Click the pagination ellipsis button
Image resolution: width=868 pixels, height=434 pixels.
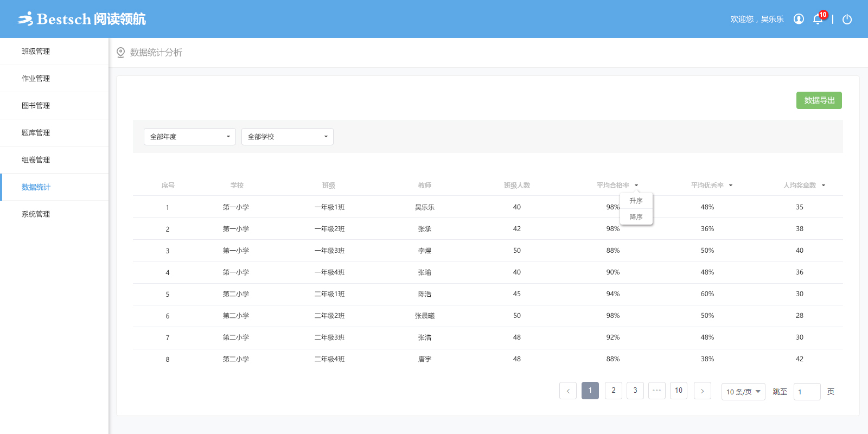click(x=656, y=391)
